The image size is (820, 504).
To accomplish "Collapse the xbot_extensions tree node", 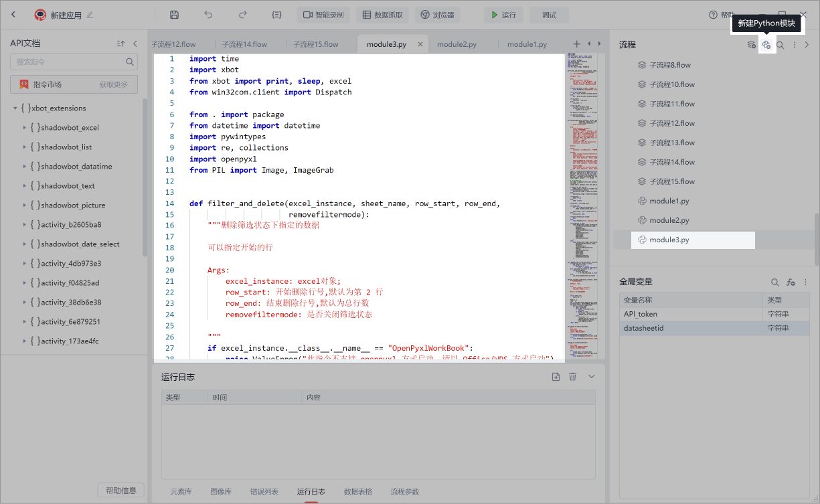I will coord(15,108).
